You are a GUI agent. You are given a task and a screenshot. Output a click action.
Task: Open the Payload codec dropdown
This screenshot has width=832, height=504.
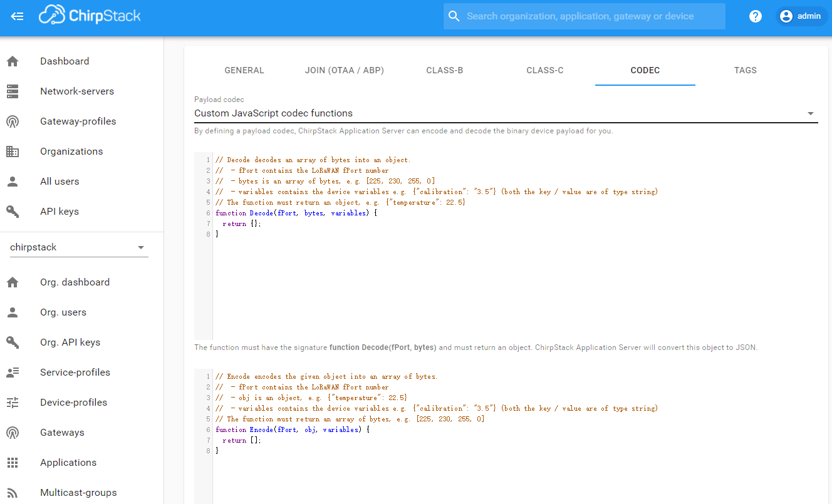click(506, 113)
